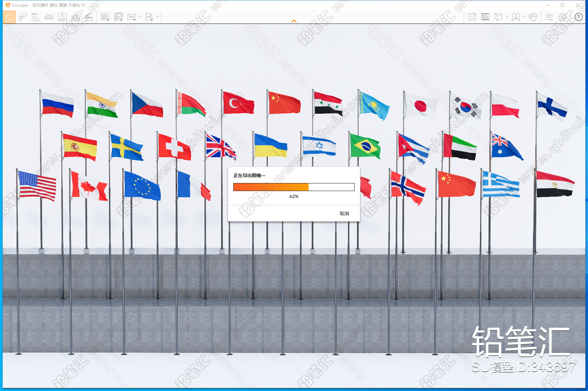Open the Manage Views map pin icon
This screenshot has height=391, width=588.
23,17
